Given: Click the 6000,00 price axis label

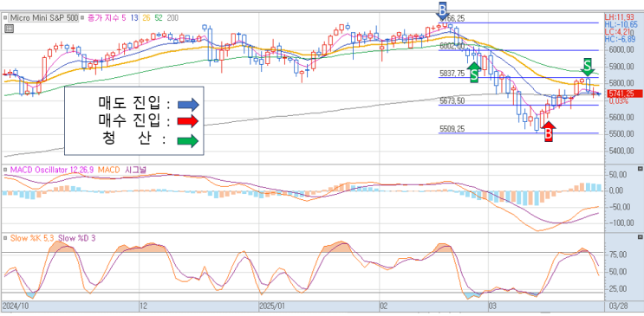Looking at the screenshot, I should 621,49.
